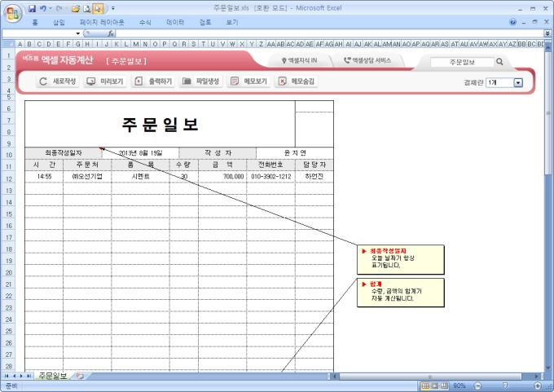This screenshot has width=554, height=392.
Task: Expand the 결재란 dropdown
Action: pos(518,82)
